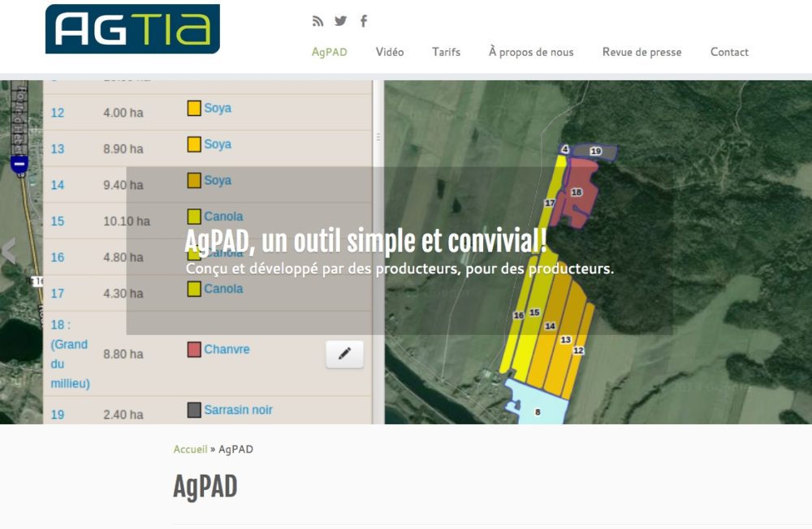Click Soya crop link in row 14
The height and width of the screenshot is (529, 812).
pos(218,181)
